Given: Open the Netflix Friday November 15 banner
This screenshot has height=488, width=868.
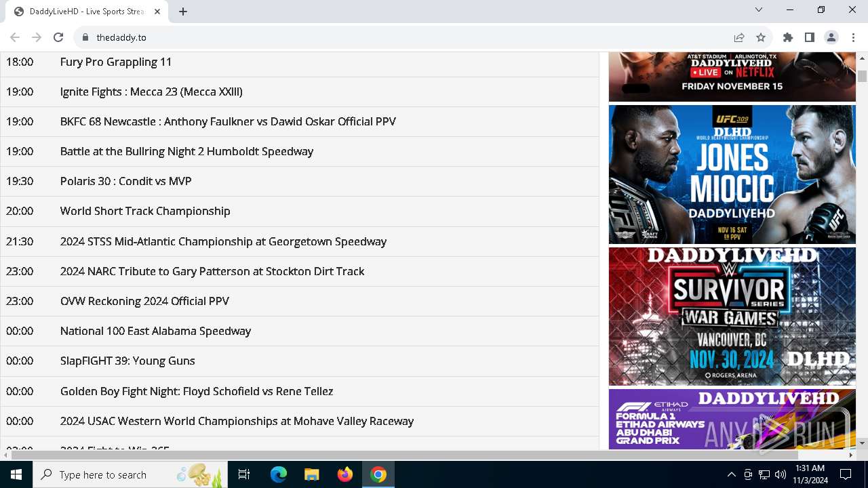Looking at the screenshot, I should (x=732, y=77).
